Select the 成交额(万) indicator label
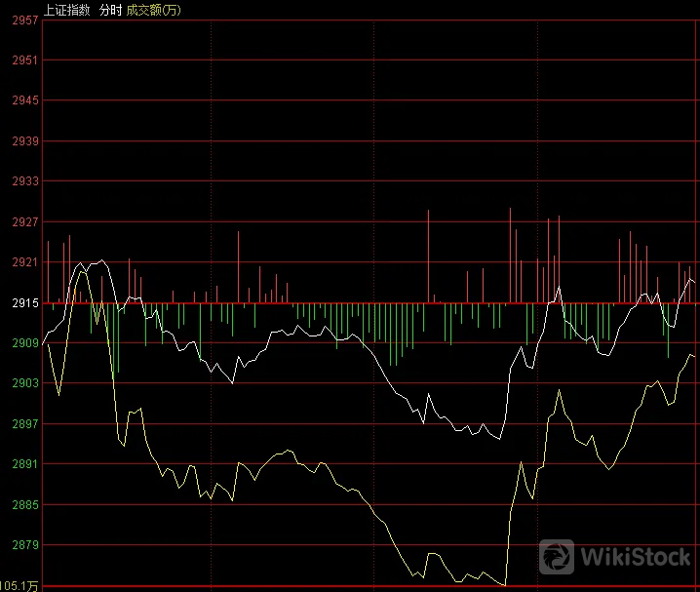 point(154,10)
